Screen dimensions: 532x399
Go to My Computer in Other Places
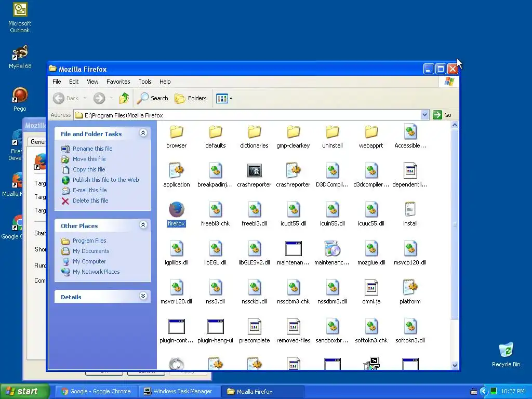tap(89, 262)
